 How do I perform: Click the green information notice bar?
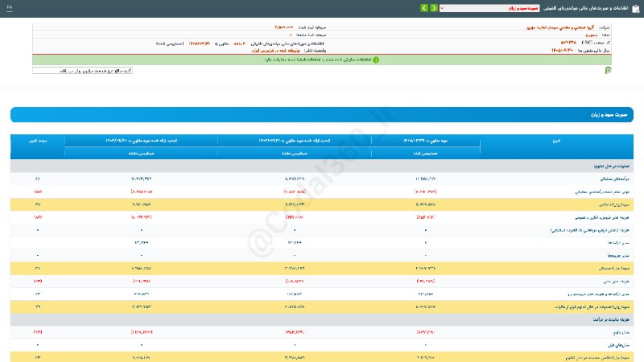tap(322, 60)
